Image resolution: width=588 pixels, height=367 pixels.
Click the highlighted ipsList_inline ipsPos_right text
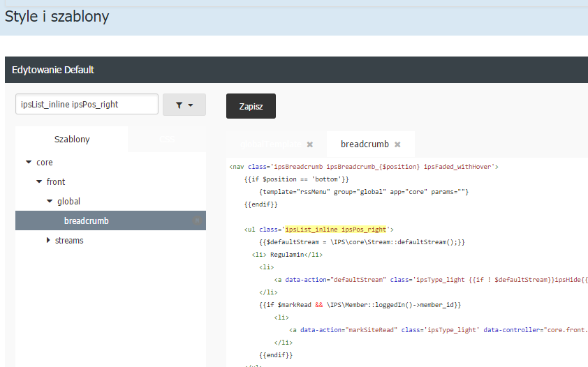click(336, 229)
